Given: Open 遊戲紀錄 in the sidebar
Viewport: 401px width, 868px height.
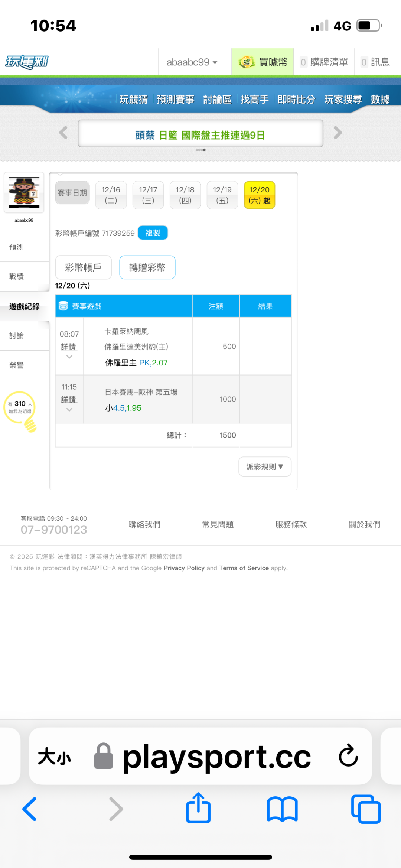Looking at the screenshot, I should [x=25, y=306].
